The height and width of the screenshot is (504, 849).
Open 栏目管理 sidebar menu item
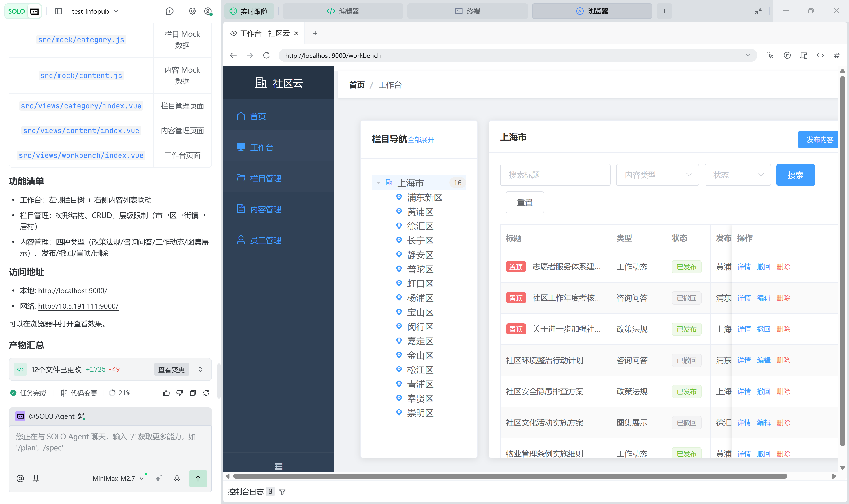pyautogui.click(x=279, y=178)
